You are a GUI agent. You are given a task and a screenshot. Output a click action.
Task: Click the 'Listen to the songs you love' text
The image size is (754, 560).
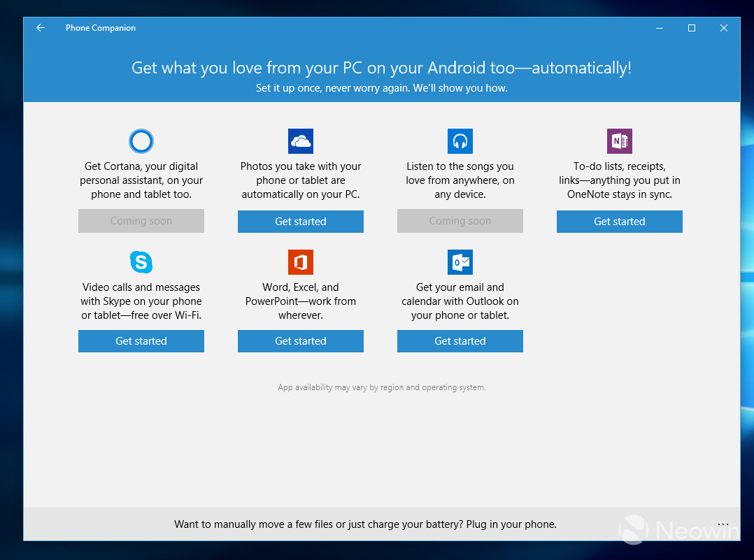tap(460, 180)
